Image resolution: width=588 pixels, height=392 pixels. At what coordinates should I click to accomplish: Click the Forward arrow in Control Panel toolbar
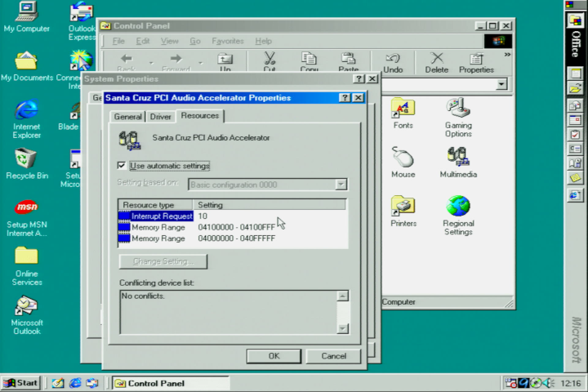[x=176, y=61]
